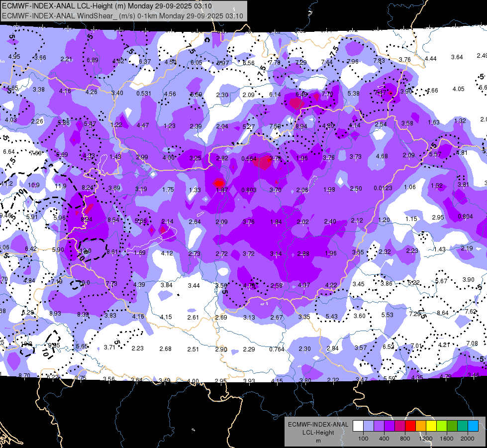The width and height of the screenshot is (487, 448).
Task: Click the wind shear value 2.88
Action: [x=303, y=254]
